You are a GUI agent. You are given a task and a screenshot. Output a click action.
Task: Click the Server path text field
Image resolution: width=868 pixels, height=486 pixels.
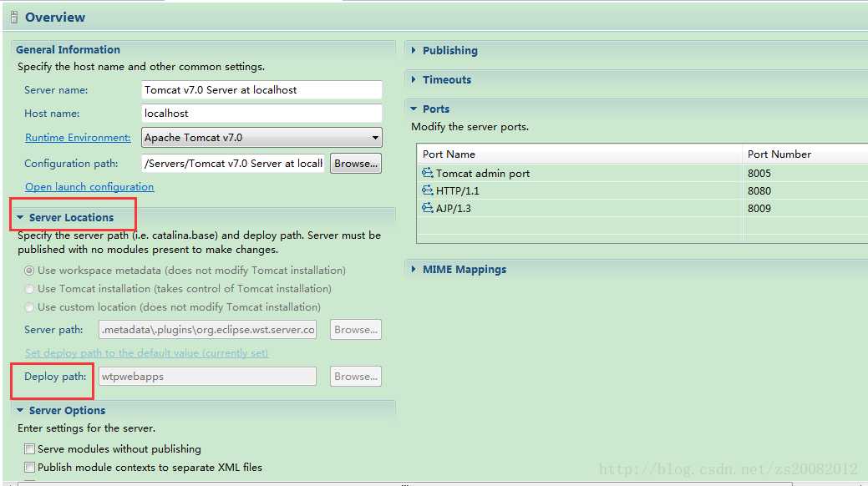207,329
